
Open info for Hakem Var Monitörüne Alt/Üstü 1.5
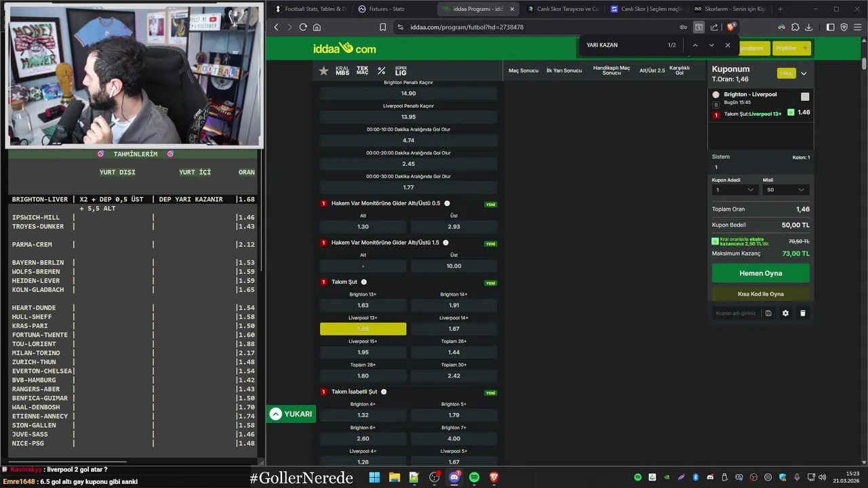click(x=446, y=243)
